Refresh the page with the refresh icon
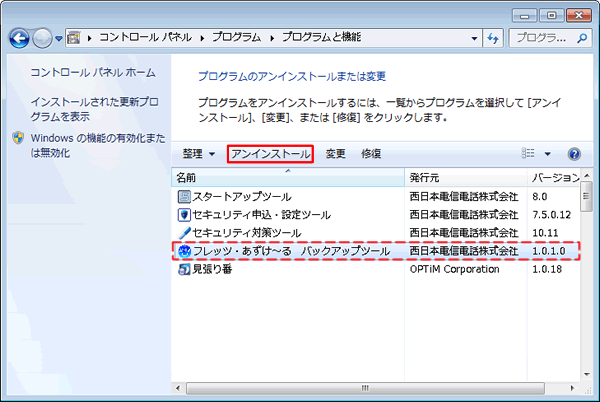The image size is (600, 402). [x=493, y=38]
